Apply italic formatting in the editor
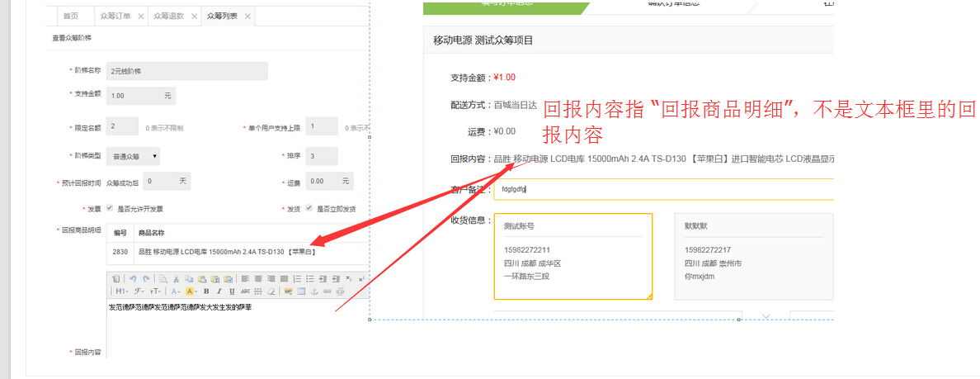Viewport: 980px width, 379px height. (x=219, y=291)
